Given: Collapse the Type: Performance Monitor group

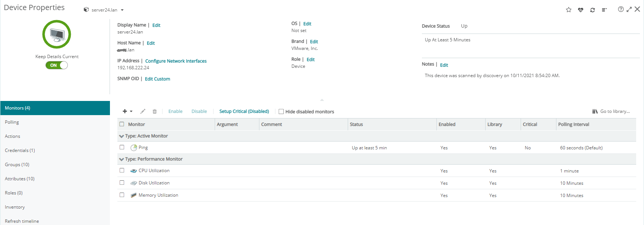Looking at the screenshot, I should pos(121,159).
